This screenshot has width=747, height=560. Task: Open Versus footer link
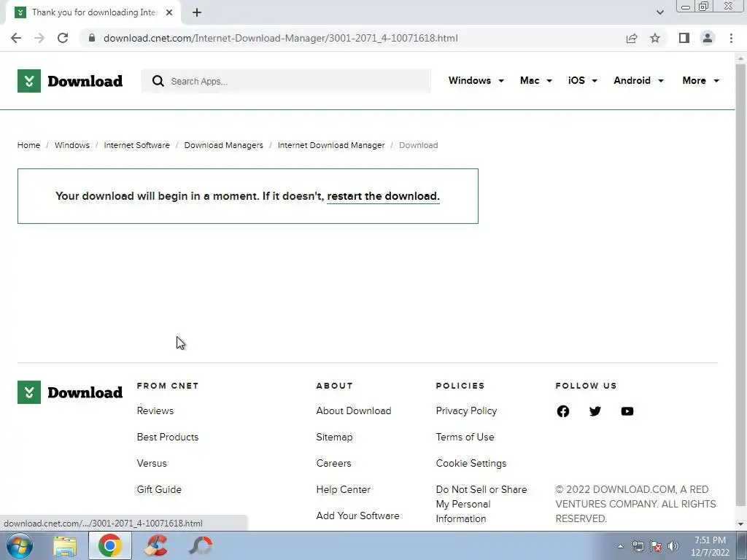pyautogui.click(x=152, y=463)
